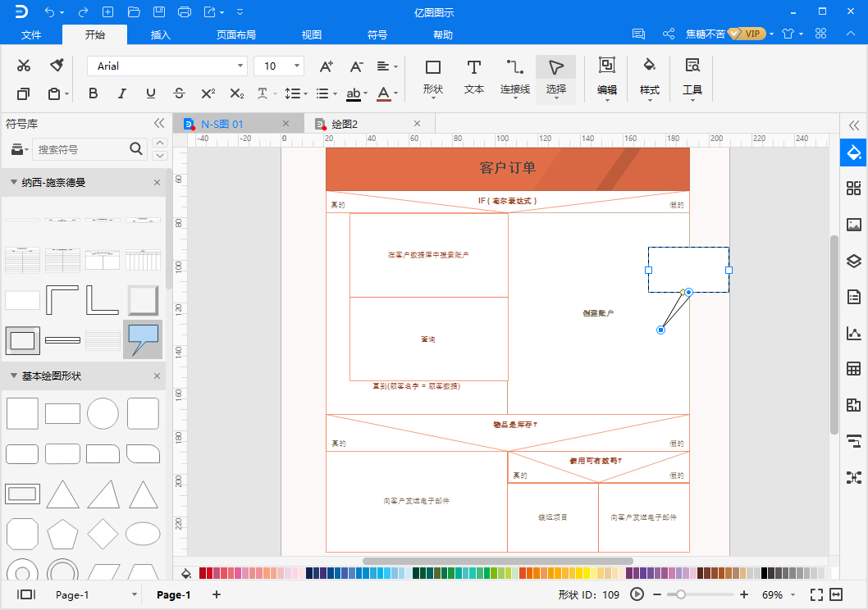Pick the black color swatch in palette

pos(765,573)
